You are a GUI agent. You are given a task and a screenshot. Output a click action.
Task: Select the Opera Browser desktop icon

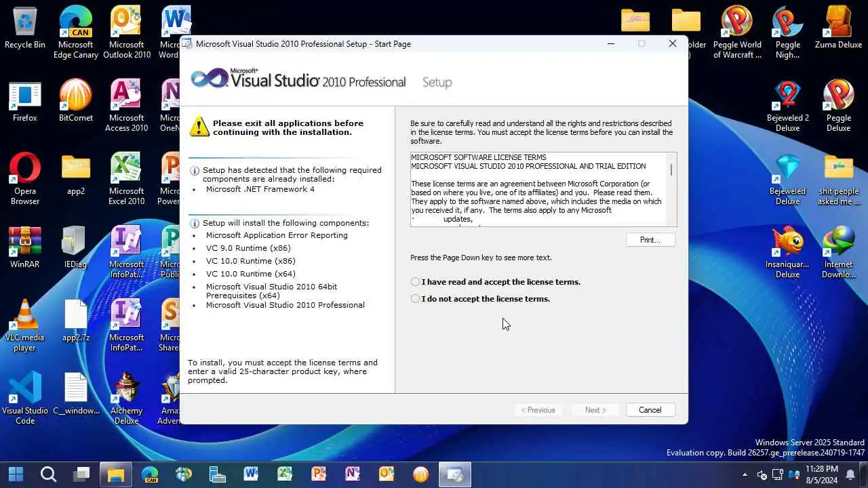pyautogui.click(x=25, y=179)
